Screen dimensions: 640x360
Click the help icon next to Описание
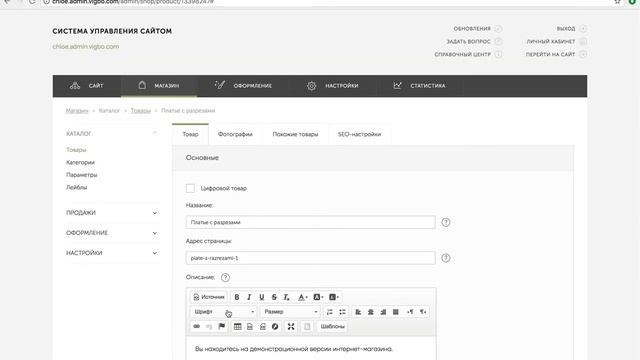pos(225,278)
